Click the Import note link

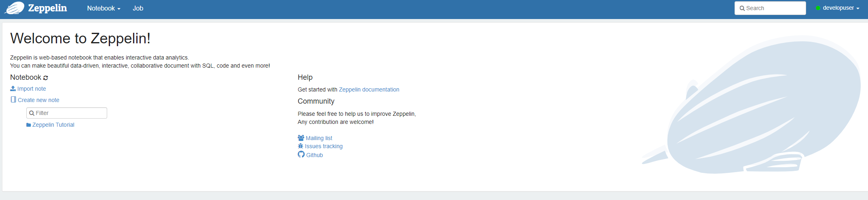coord(28,89)
